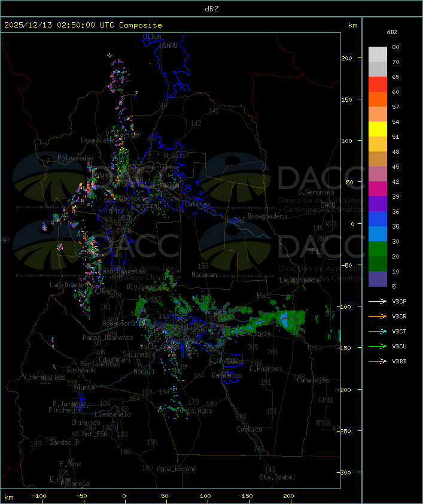This screenshot has width=423, height=504.
Task: Click the -300 tick on vertical axis
Action: pyautogui.click(x=345, y=472)
